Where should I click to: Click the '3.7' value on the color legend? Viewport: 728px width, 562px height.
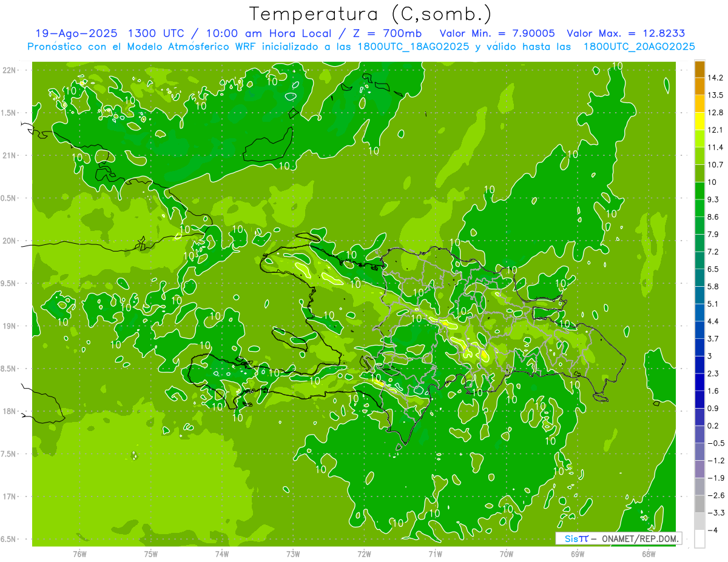tap(713, 338)
